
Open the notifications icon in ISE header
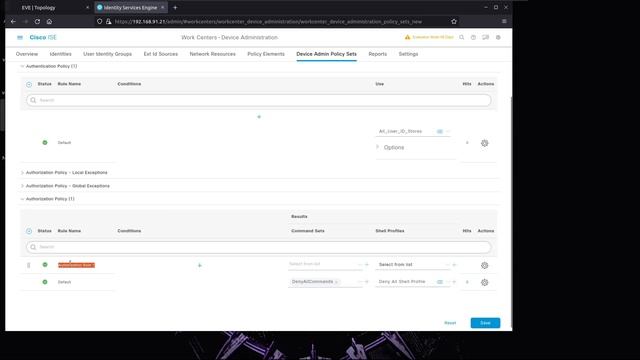coord(485,38)
